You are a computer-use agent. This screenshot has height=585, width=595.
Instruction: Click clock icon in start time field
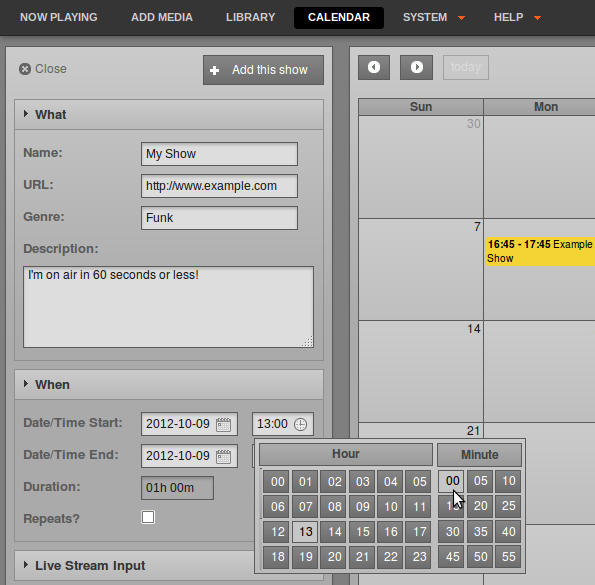pyautogui.click(x=301, y=424)
